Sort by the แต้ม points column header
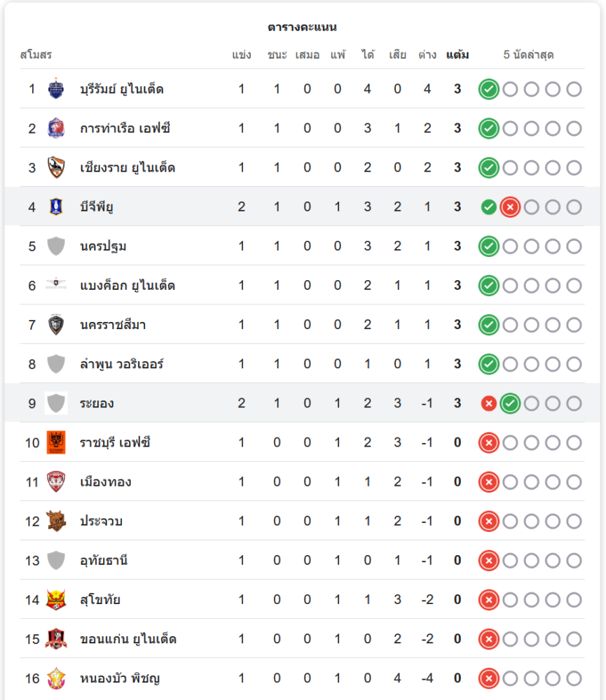The image size is (606, 700). click(x=457, y=55)
